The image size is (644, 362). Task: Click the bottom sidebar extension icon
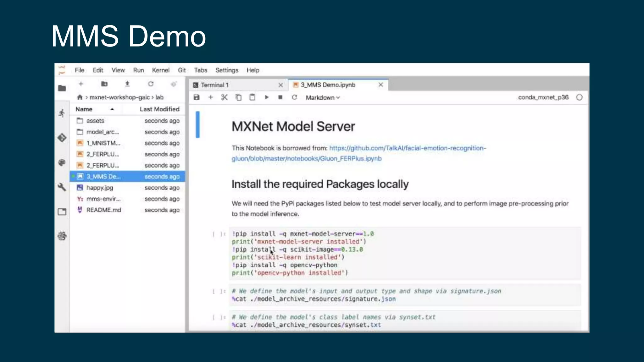tap(62, 236)
